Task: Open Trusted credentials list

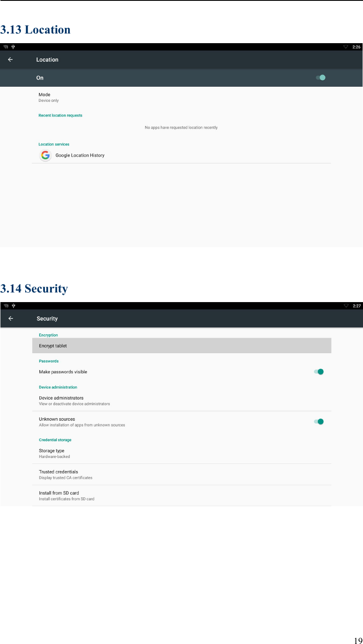Action: tap(181, 474)
